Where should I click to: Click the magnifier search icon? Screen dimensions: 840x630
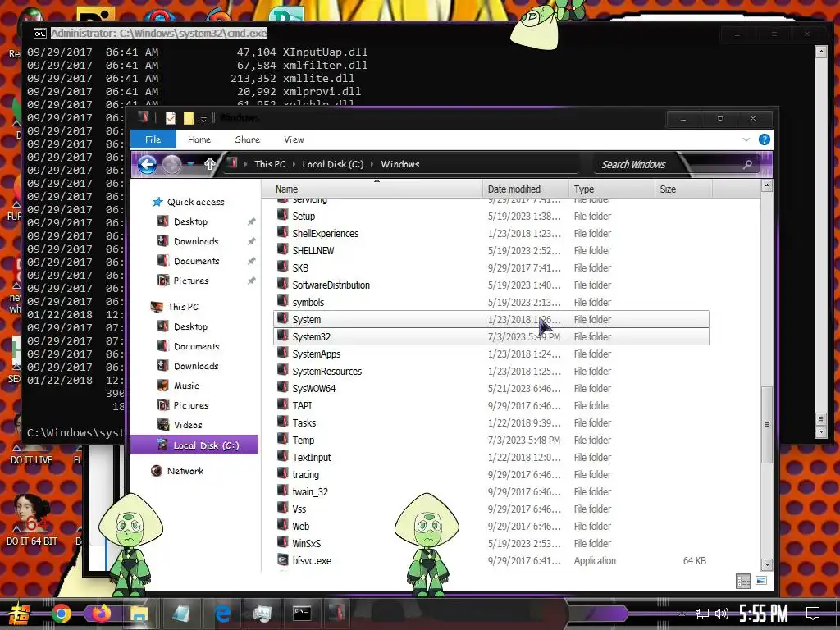coord(748,164)
